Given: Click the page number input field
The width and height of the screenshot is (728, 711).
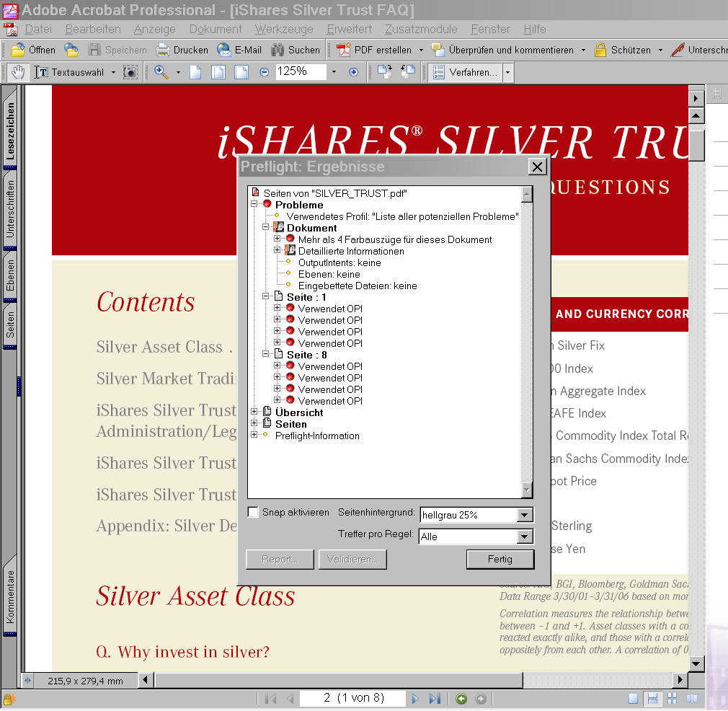Looking at the screenshot, I should (354, 699).
